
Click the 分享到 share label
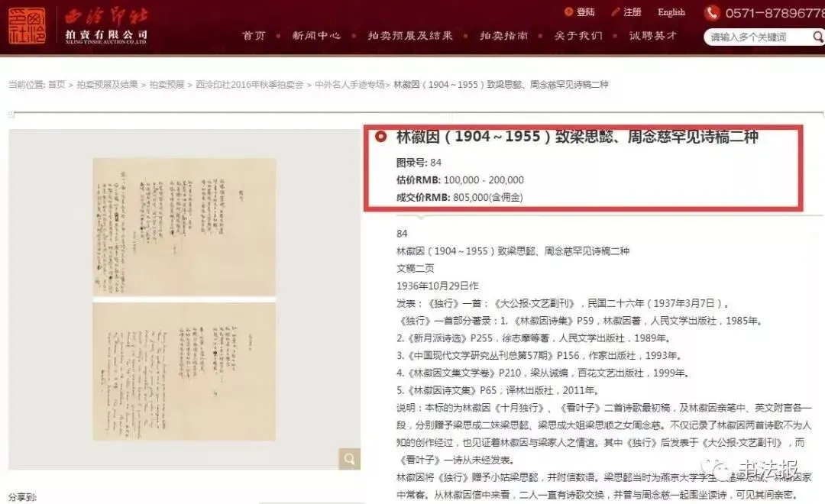coord(22,497)
